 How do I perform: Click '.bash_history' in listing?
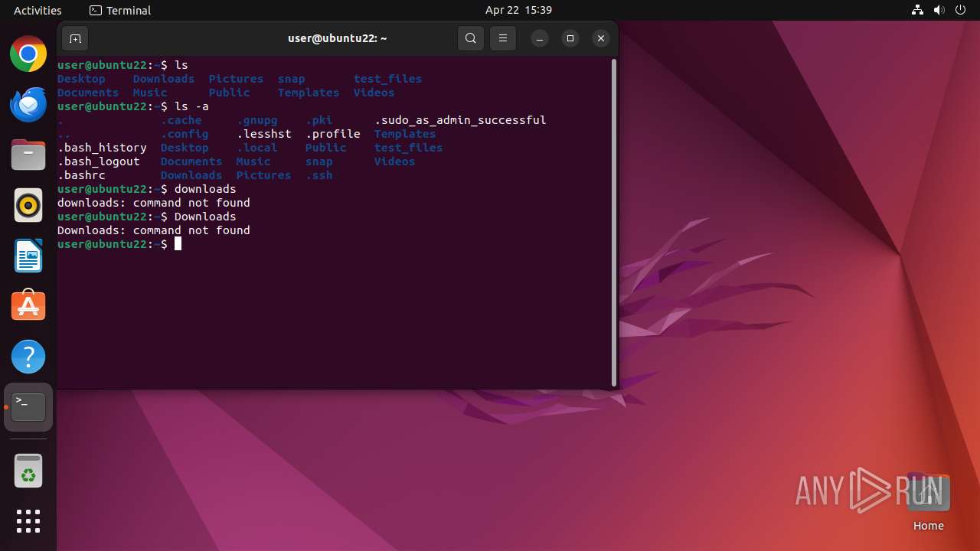(x=102, y=148)
